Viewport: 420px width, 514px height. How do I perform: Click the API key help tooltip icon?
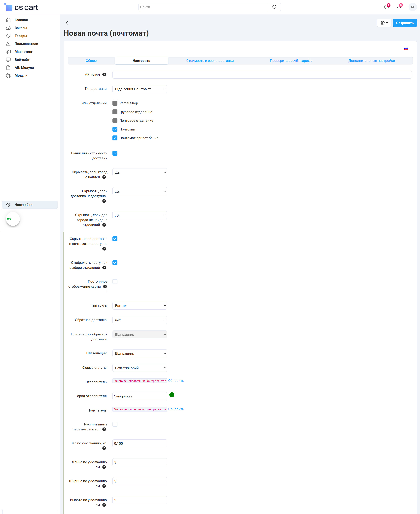104,74
